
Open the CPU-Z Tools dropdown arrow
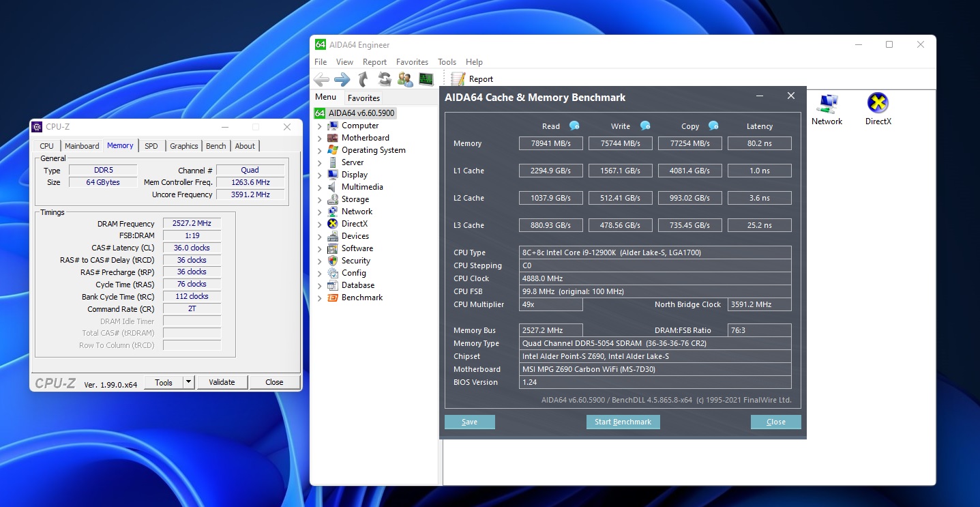pos(189,382)
